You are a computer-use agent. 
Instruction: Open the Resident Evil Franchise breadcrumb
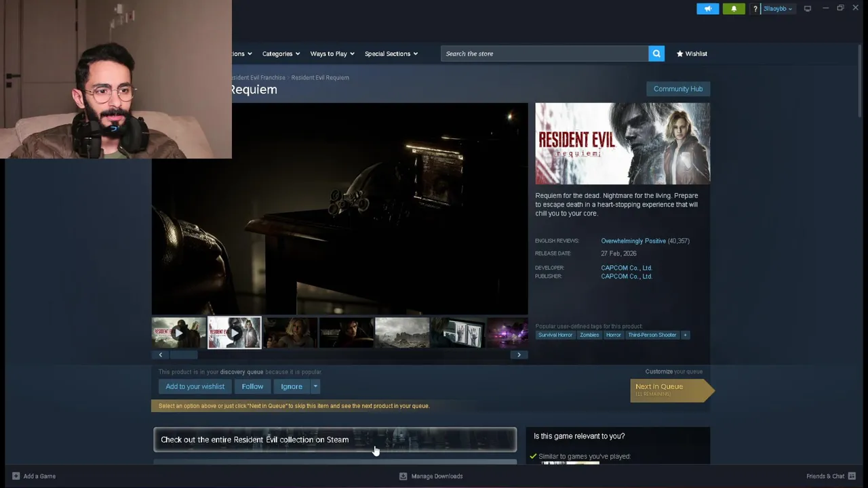click(258, 77)
